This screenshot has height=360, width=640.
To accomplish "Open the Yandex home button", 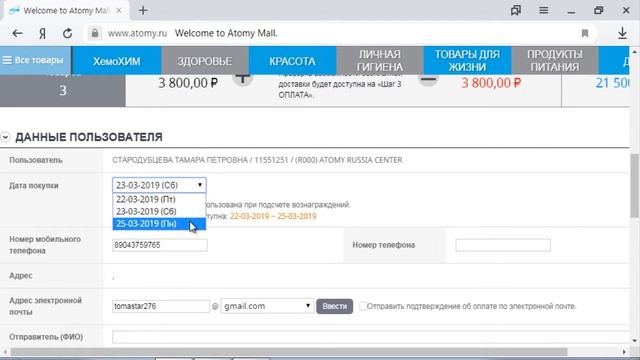I will tap(42, 33).
